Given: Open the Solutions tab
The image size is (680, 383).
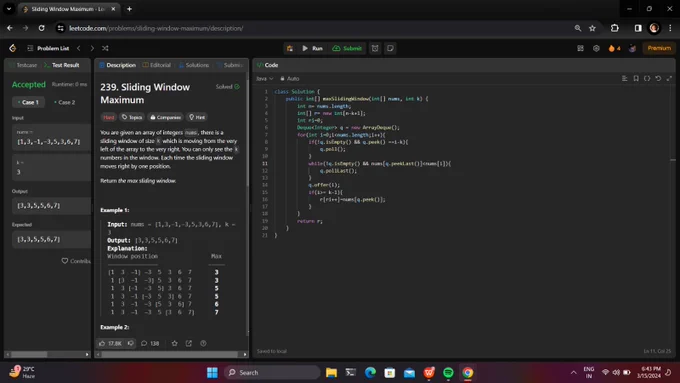Looking at the screenshot, I should pyautogui.click(x=194, y=65).
